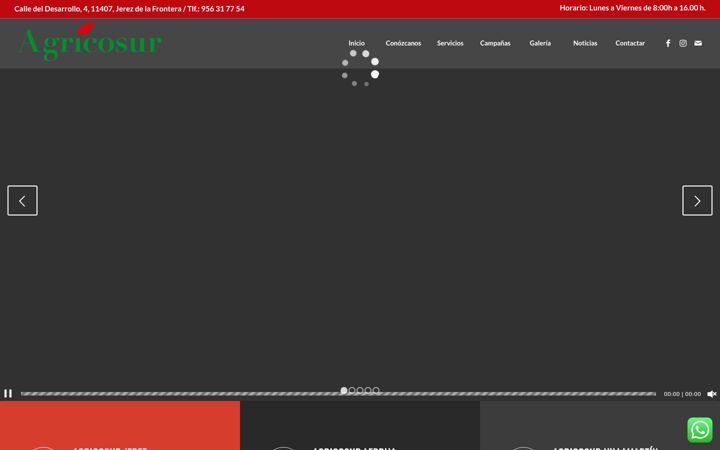Open the Inicio menu item
The height and width of the screenshot is (450, 720).
(356, 43)
